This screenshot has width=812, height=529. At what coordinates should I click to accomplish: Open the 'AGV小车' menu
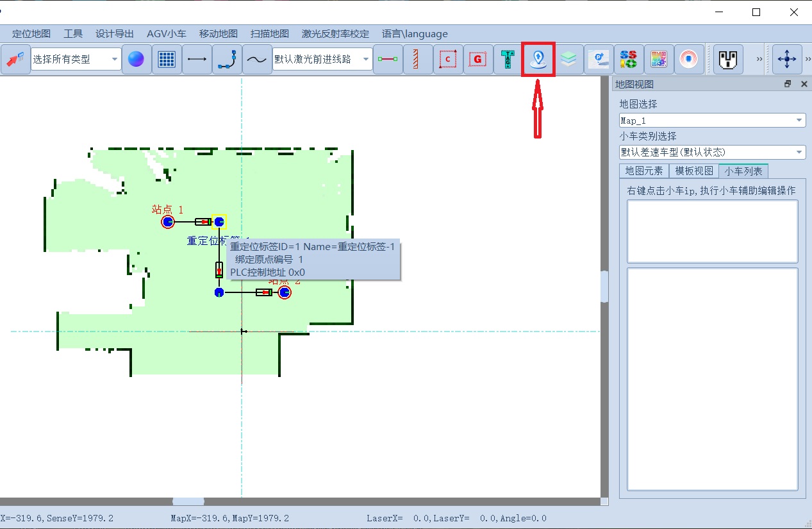(167, 34)
